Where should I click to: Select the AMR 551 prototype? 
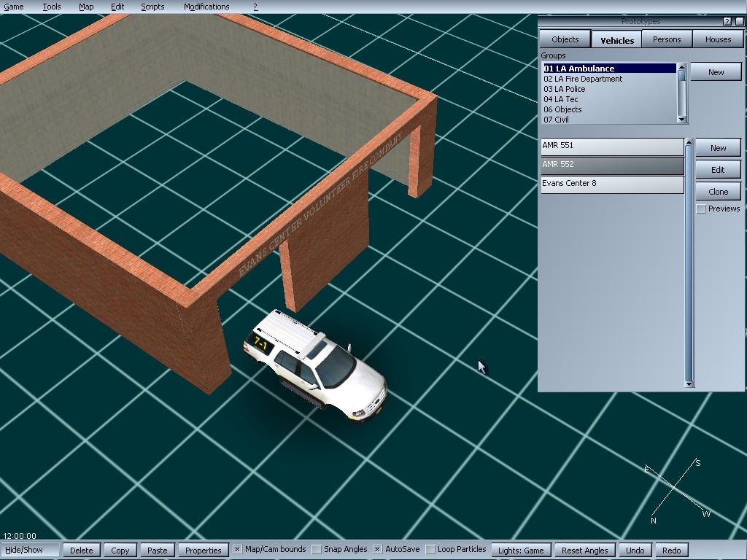[612, 147]
